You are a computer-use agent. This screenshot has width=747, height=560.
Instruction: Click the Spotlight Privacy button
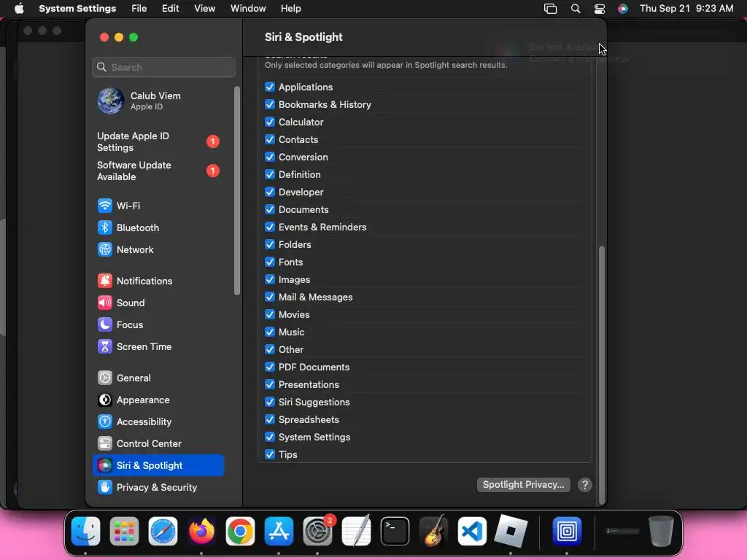pos(523,485)
